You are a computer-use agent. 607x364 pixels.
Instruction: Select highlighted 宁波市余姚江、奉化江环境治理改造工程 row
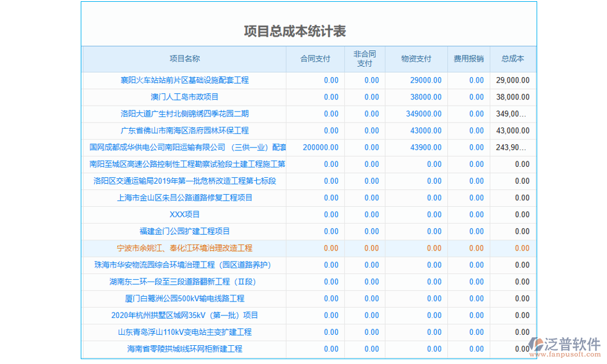point(183,248)
